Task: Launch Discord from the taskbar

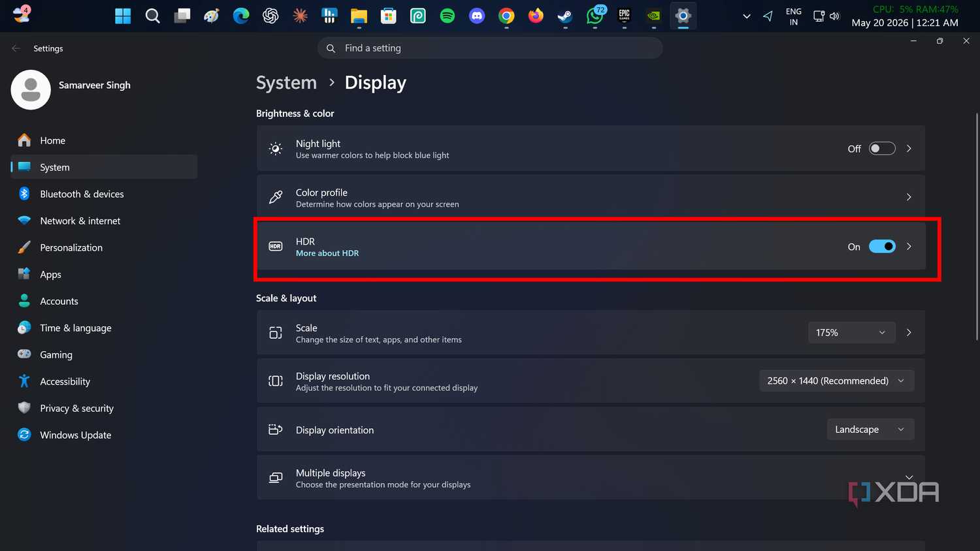Action: pos(477,16)
